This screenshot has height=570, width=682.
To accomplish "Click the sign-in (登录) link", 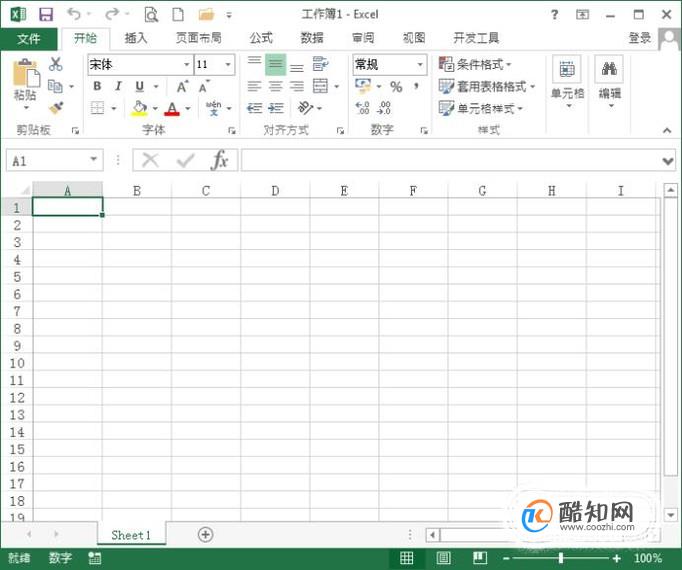I will [x=639, y=38].
